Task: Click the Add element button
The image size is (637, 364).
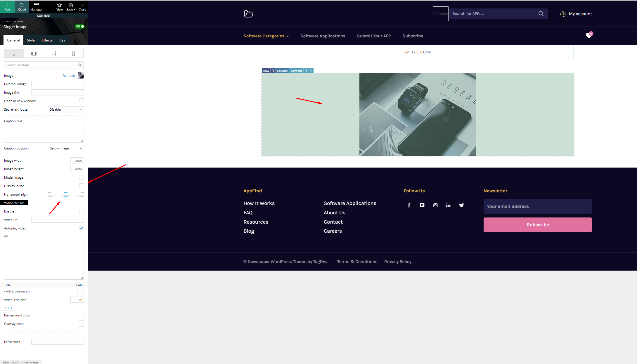Action: click(x=7, y=7)
